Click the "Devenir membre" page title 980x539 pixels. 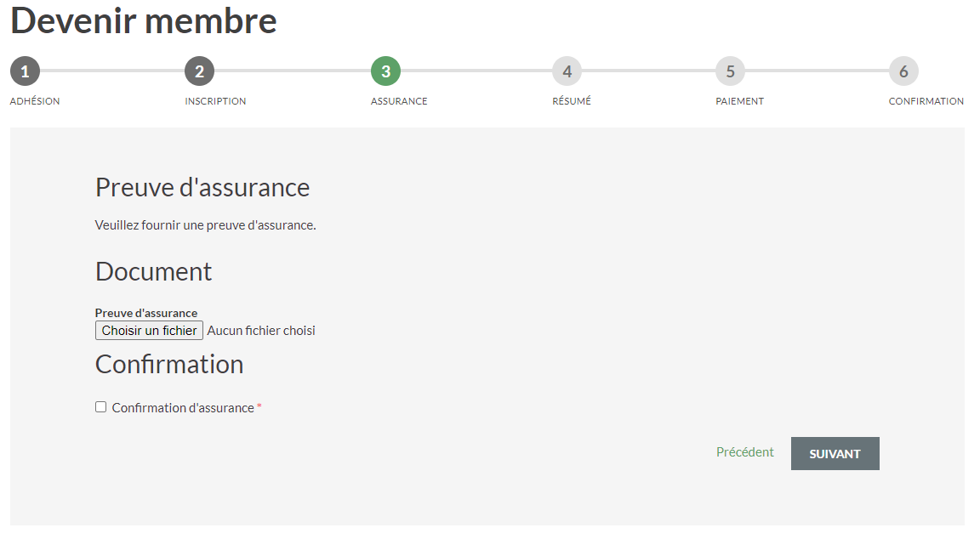tap(144, 20)
